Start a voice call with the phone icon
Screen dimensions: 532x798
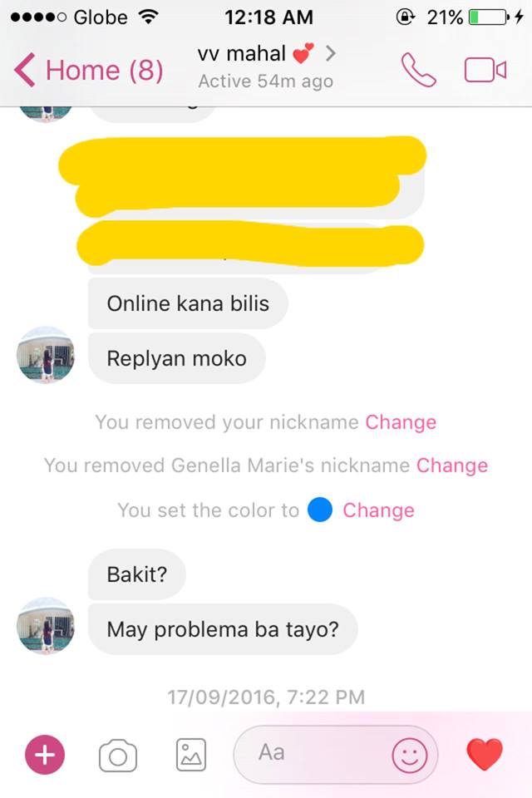pos(418,70)
